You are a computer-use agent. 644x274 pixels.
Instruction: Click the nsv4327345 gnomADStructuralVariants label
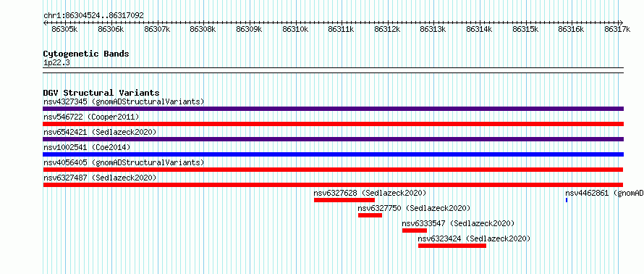click(124, 101)
